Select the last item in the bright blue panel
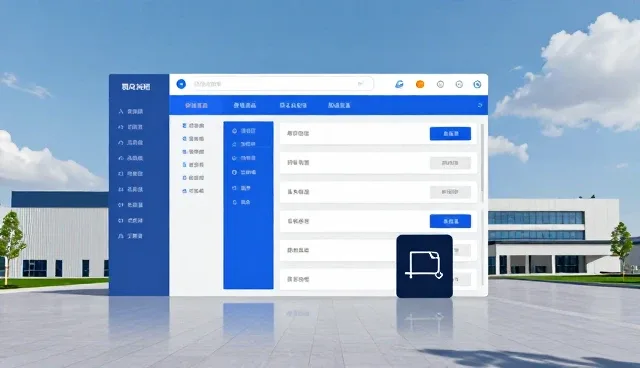Screen dimensions: 640x368 [242, 202]
